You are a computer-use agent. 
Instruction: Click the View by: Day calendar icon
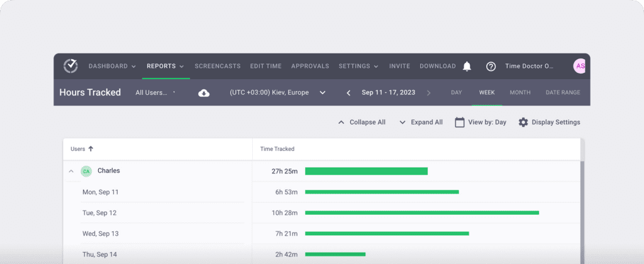coord(460,122)
